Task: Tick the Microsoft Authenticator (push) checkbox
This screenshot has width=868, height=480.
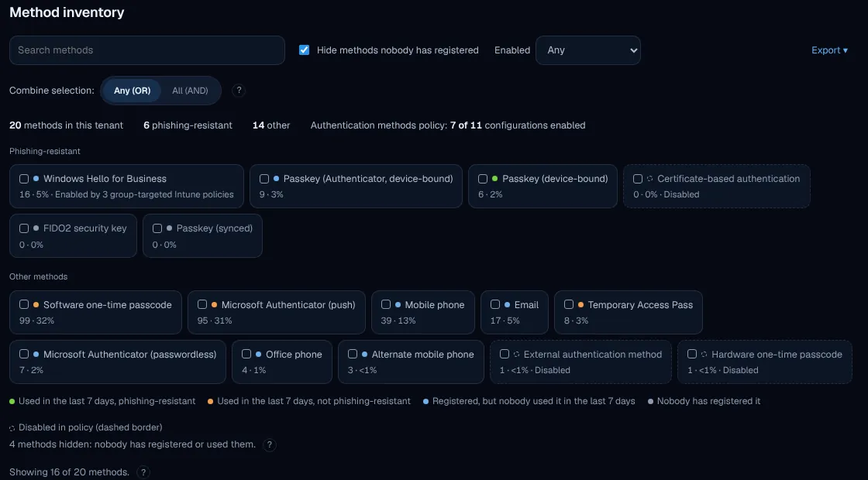Action: coord(202,305)
